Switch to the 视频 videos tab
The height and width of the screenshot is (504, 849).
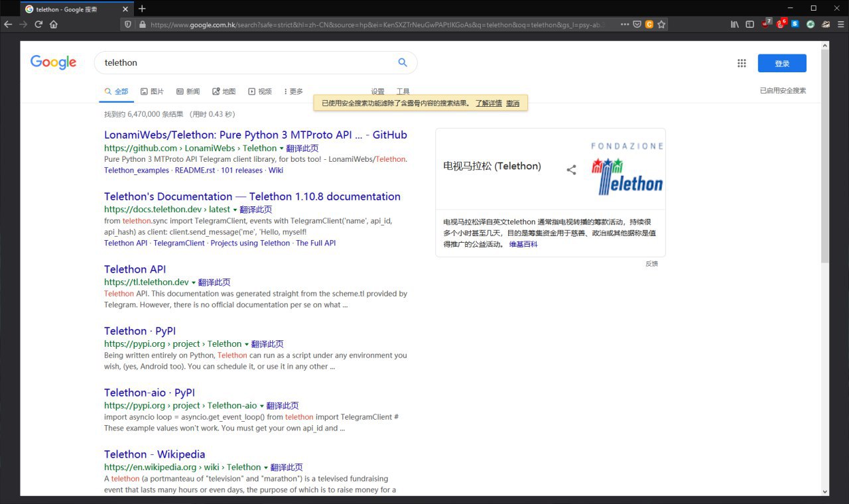(x=259, y=92)
